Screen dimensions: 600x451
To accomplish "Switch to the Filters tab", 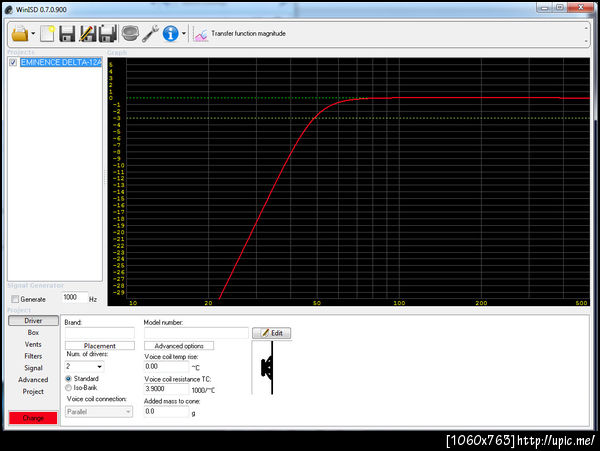I will tap(33, 356).
